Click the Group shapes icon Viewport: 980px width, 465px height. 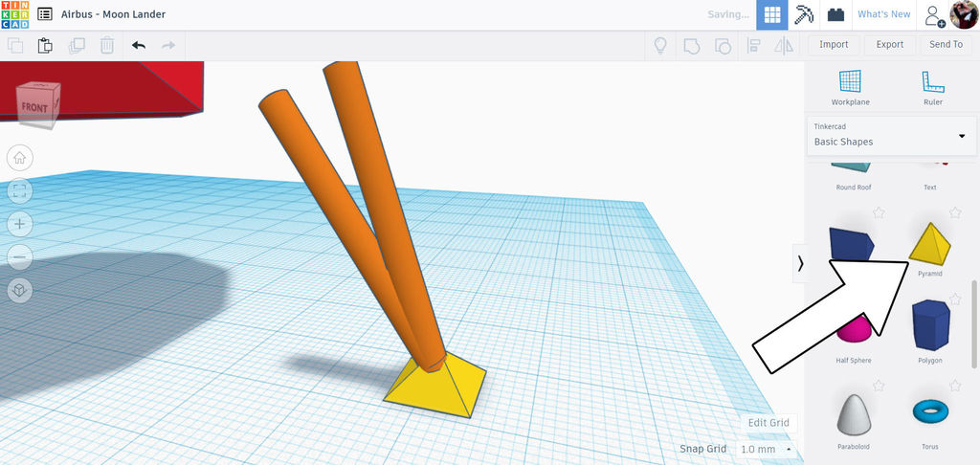tap(691, 45)
